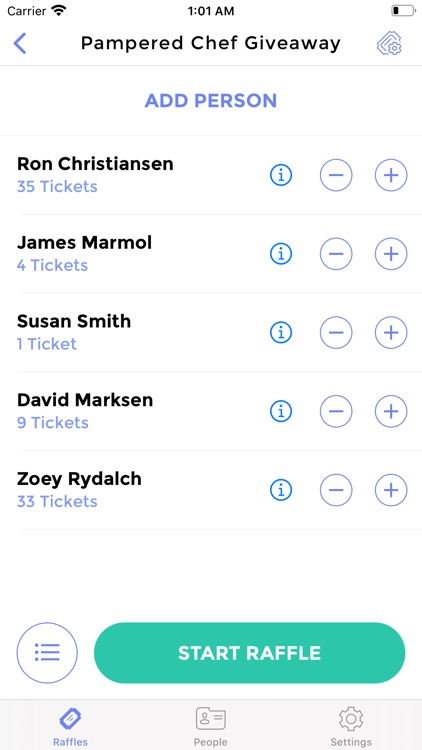This screenshot has height=750, width=422.
Task: Tap the START RAFFLE button
Action: [x=249, y=652]
